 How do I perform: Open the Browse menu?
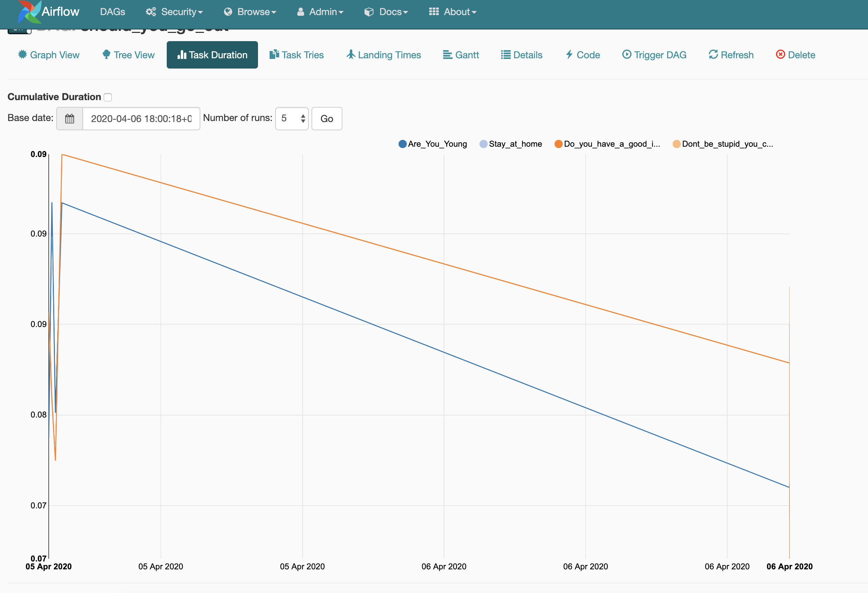tap(249, 12)
